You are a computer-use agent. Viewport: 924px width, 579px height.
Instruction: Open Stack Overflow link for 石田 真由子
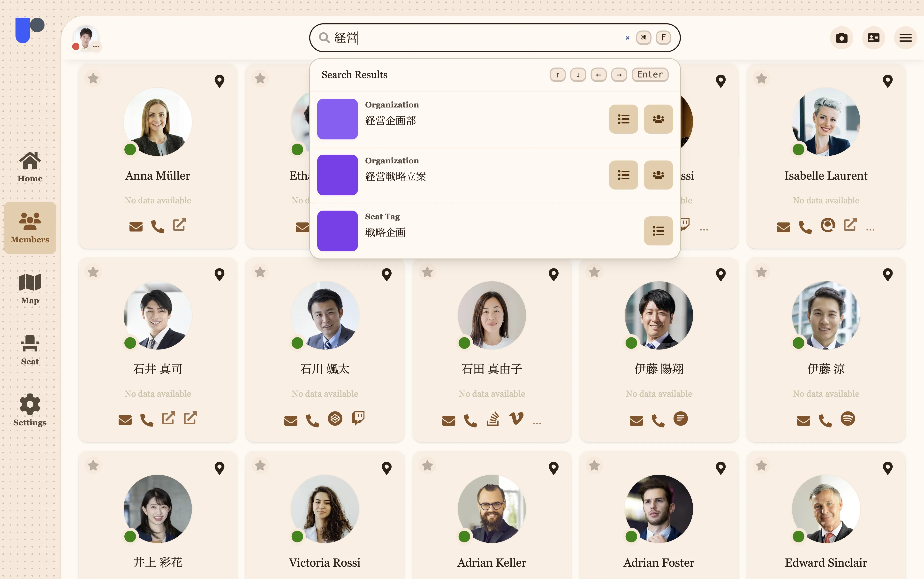pyautogui.click(x=493, y=419)
